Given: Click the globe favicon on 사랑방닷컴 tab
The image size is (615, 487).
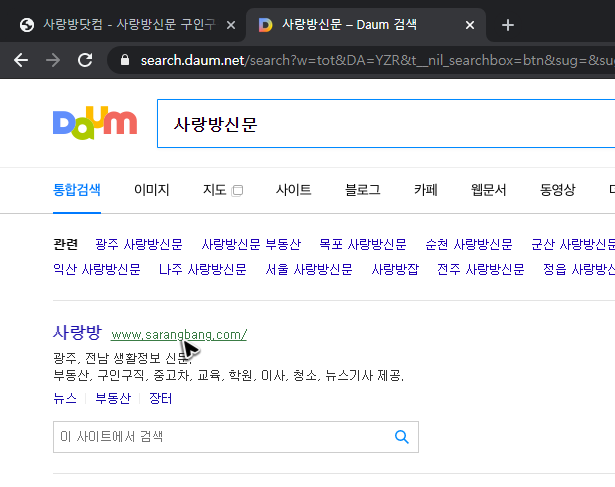Looking at the screenshot, I should [x=27, y=25].
